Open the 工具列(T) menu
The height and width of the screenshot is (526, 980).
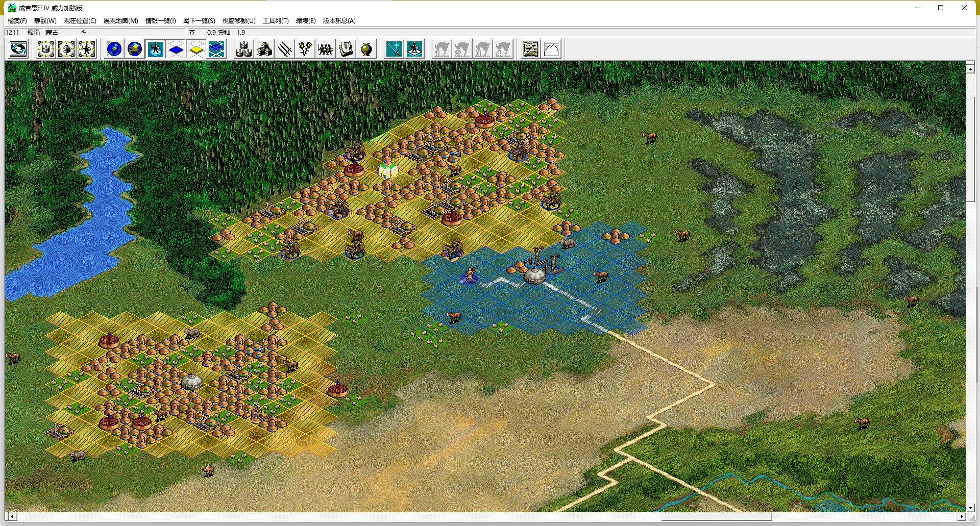click(x=276, y=21)
